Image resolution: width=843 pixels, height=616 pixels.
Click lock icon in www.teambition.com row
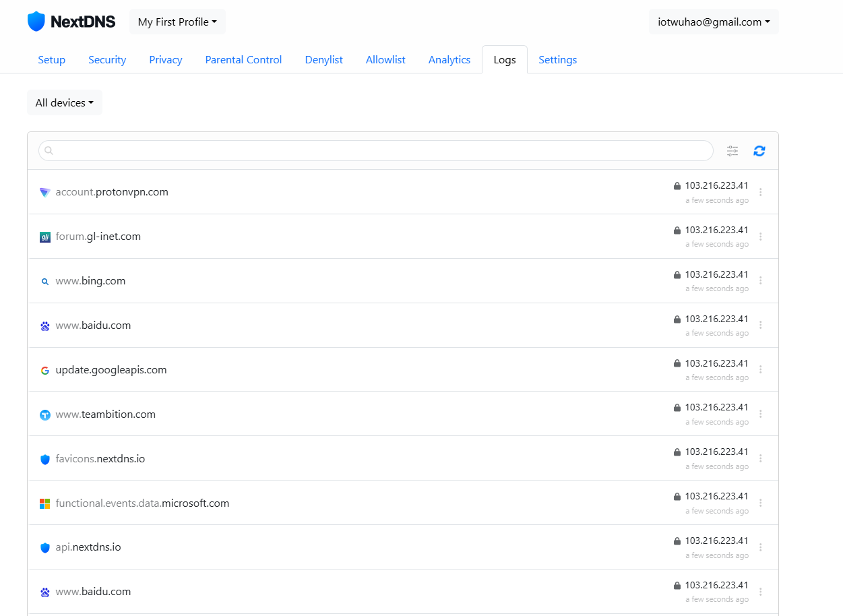click(677, 408)
